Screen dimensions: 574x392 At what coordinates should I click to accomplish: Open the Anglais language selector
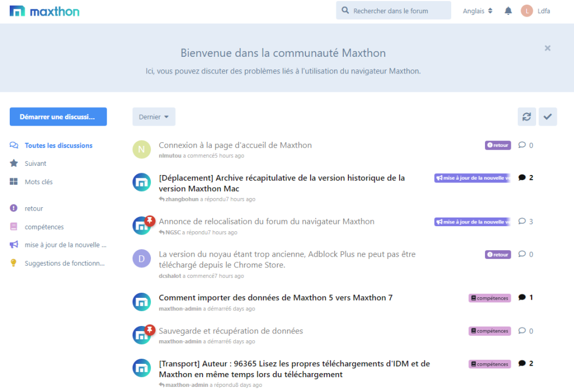point(478,11)
